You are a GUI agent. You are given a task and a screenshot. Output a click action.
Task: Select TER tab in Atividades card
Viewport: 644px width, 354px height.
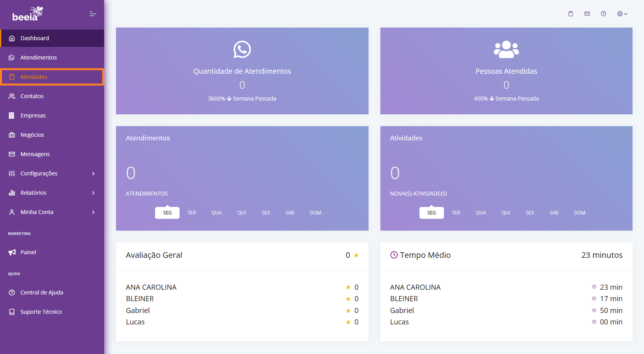pyautogui.click(x=456, y=213)
